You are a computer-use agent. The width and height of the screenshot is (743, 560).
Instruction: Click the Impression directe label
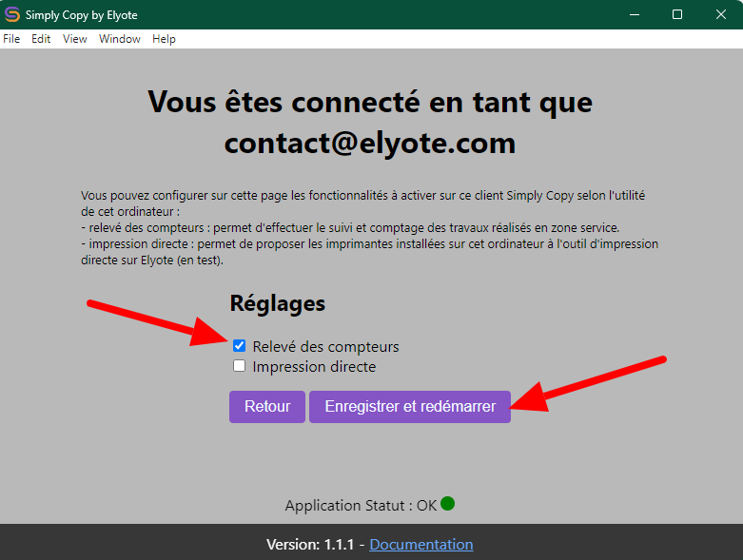pos(314,366)
